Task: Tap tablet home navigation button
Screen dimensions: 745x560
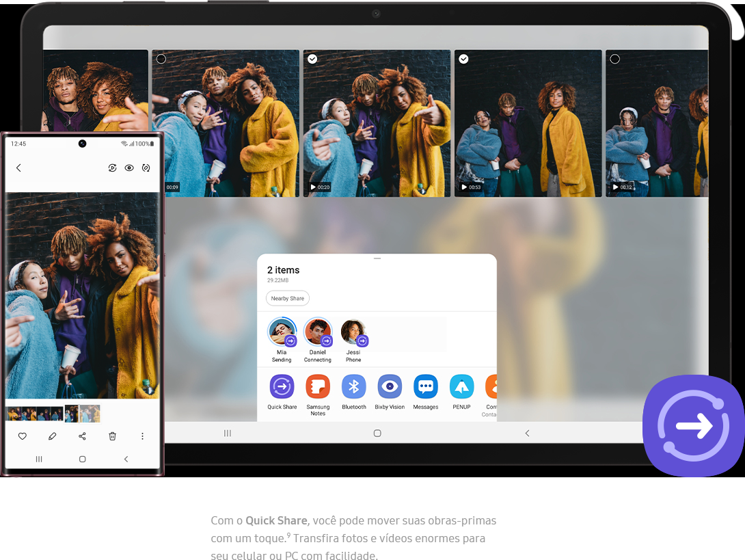Action: pos(377,433)
